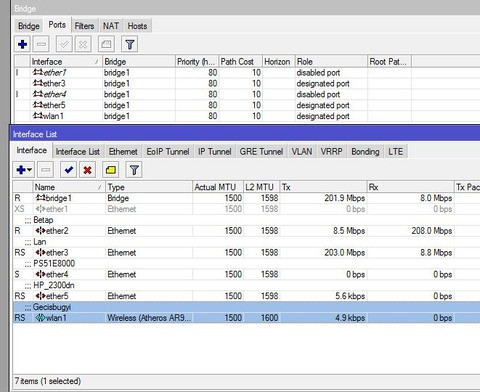The width and height of the screenshot is (480, 392).
Task: Open the Bonding tab
Action: 365,152
